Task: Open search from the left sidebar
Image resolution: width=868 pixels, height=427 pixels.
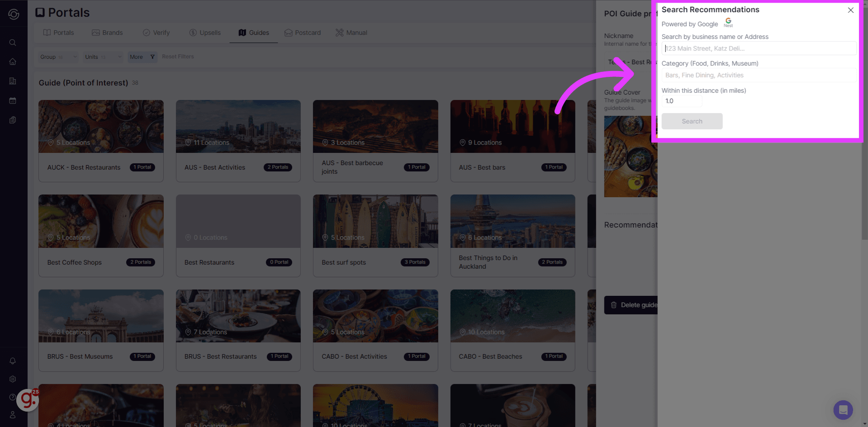Action: point(13,43)
